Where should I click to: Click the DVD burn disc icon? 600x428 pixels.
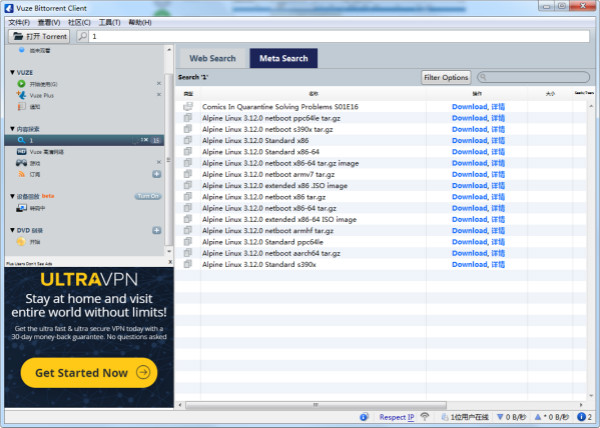tap(21, 241)
